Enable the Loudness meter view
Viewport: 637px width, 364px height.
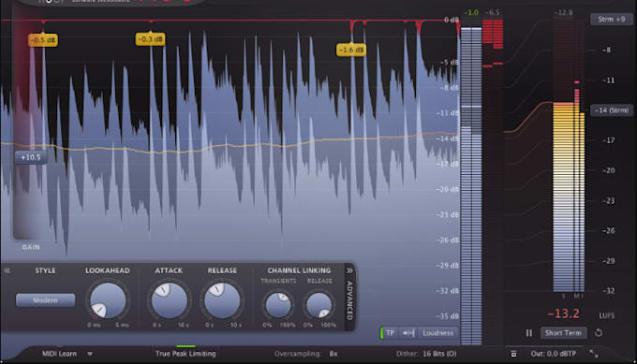[437, 333]
